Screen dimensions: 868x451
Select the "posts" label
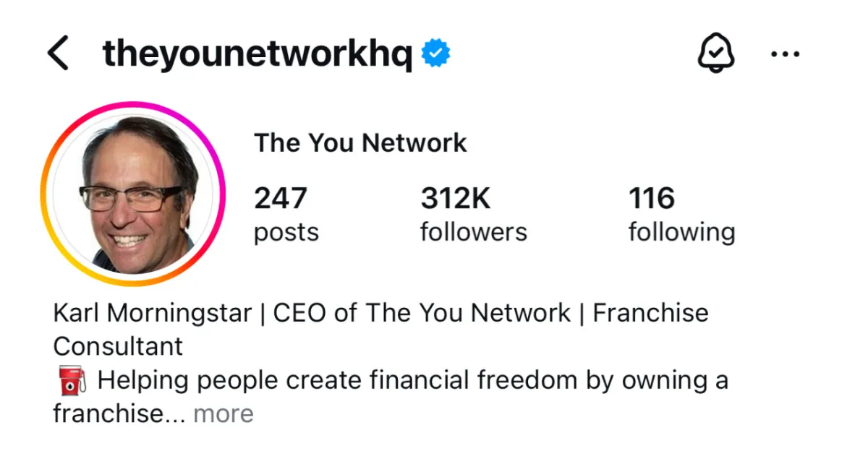tap(286, 233)
